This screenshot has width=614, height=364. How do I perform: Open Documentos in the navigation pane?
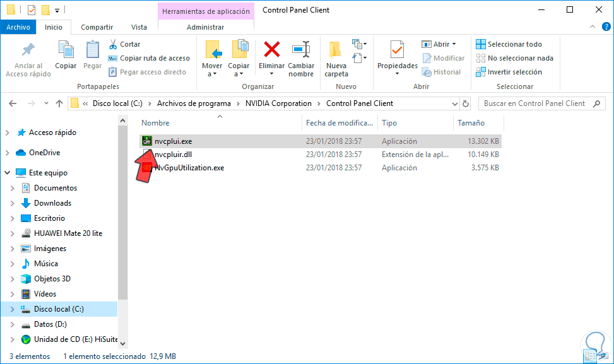[x=55, y=188]
